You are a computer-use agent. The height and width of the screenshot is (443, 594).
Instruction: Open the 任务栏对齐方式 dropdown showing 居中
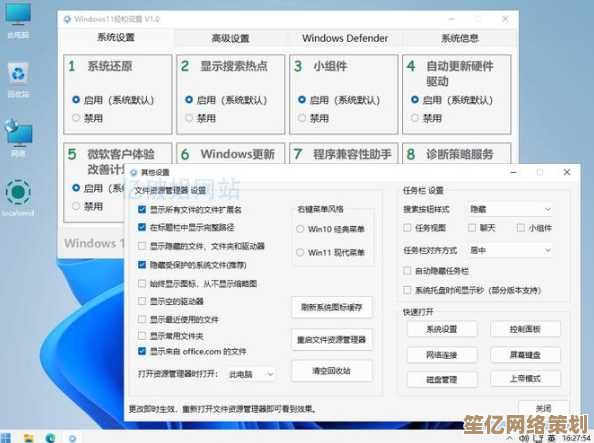[x=509, y=250]
